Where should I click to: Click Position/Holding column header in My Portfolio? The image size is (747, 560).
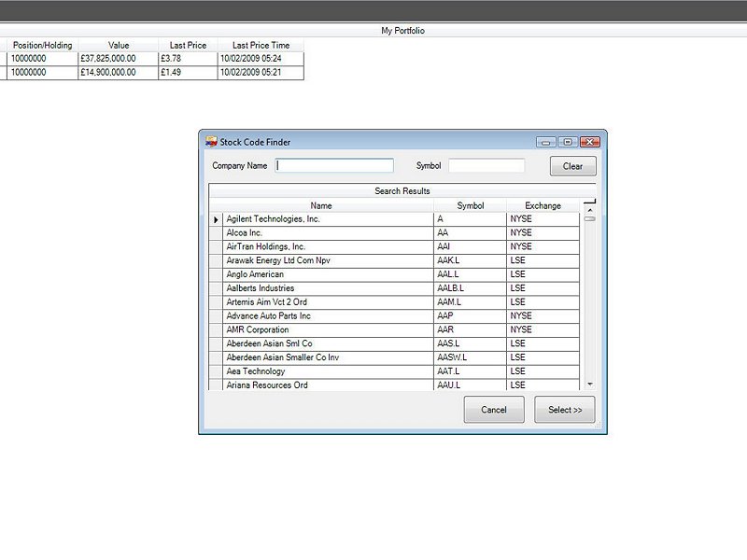(42, 45)
